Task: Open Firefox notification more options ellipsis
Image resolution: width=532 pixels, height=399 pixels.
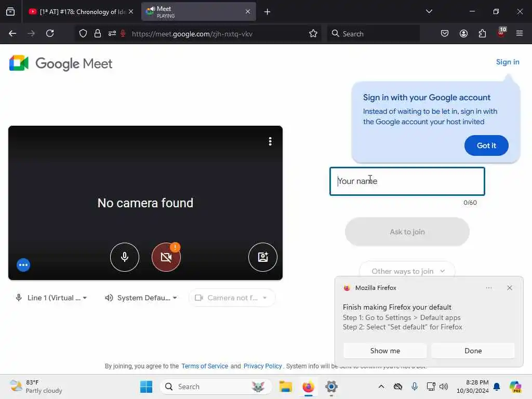Action: point(488,288)
